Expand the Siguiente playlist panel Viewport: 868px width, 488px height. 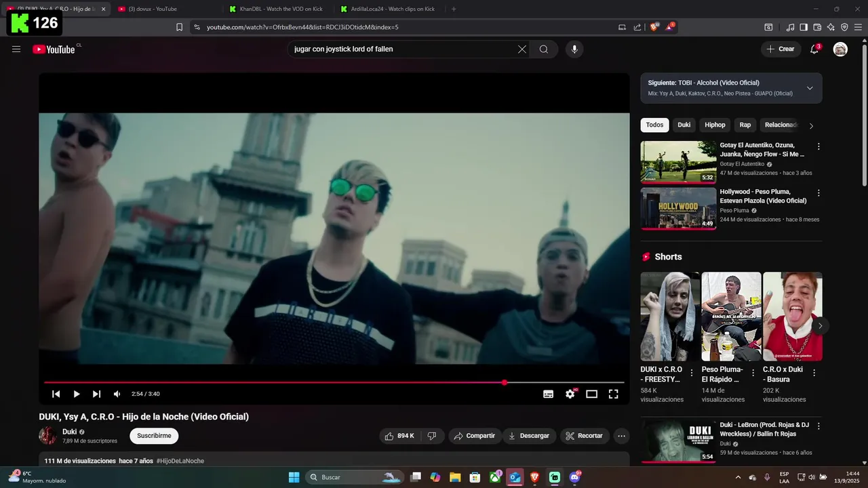click(810, 88)
